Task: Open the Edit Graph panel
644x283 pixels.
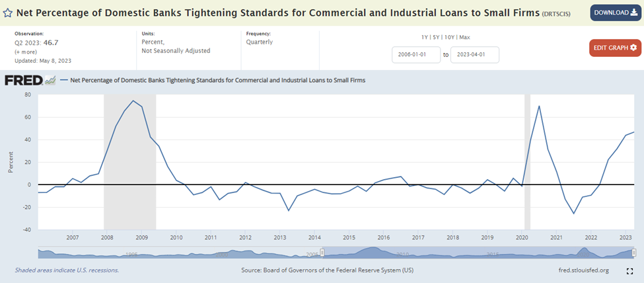Action: (614, 48)
